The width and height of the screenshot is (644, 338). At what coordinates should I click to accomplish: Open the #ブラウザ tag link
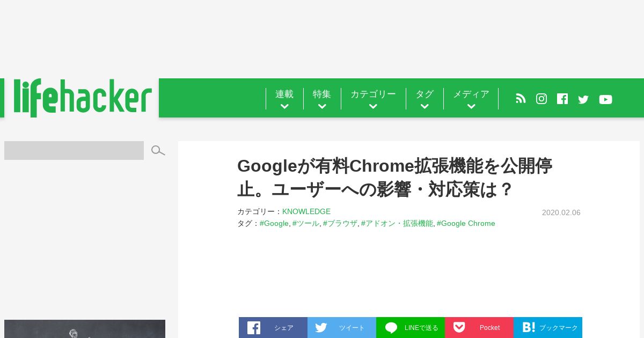pos(340,223)
